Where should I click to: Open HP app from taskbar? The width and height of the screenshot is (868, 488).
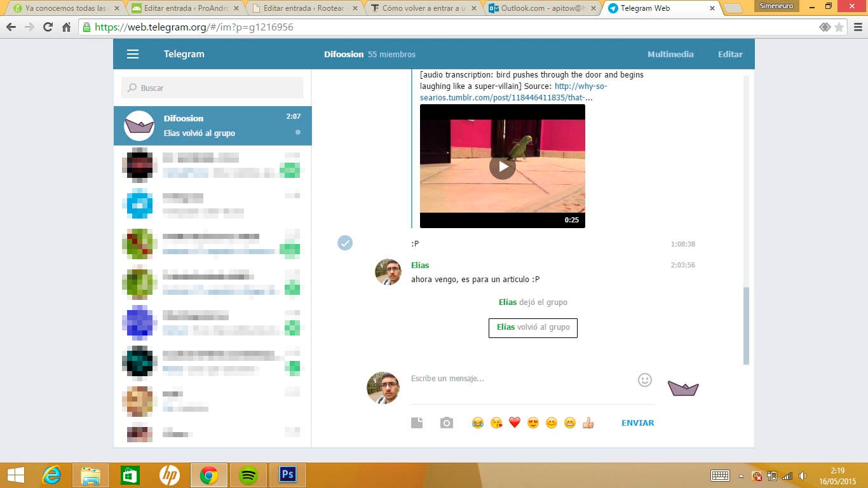click(170, 475)
